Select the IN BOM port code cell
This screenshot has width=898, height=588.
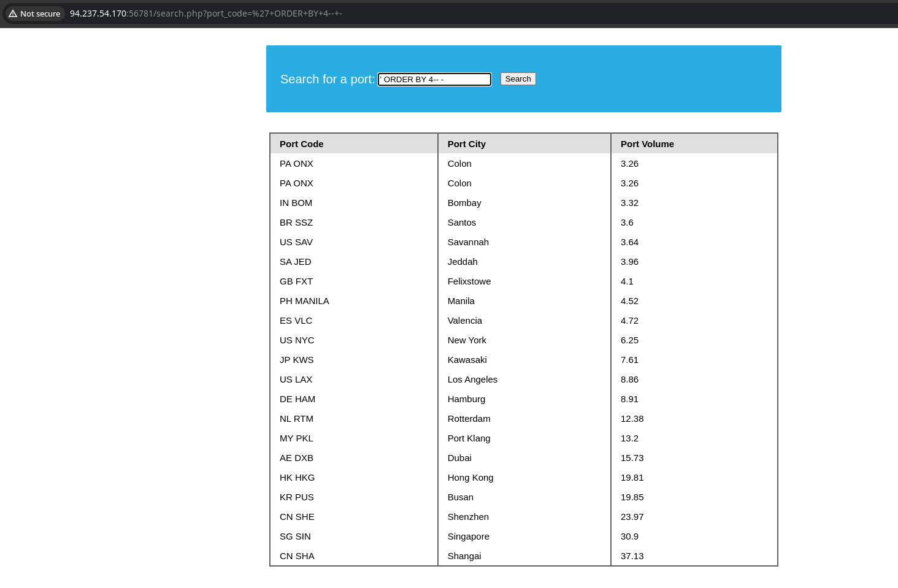click(296, 203)
